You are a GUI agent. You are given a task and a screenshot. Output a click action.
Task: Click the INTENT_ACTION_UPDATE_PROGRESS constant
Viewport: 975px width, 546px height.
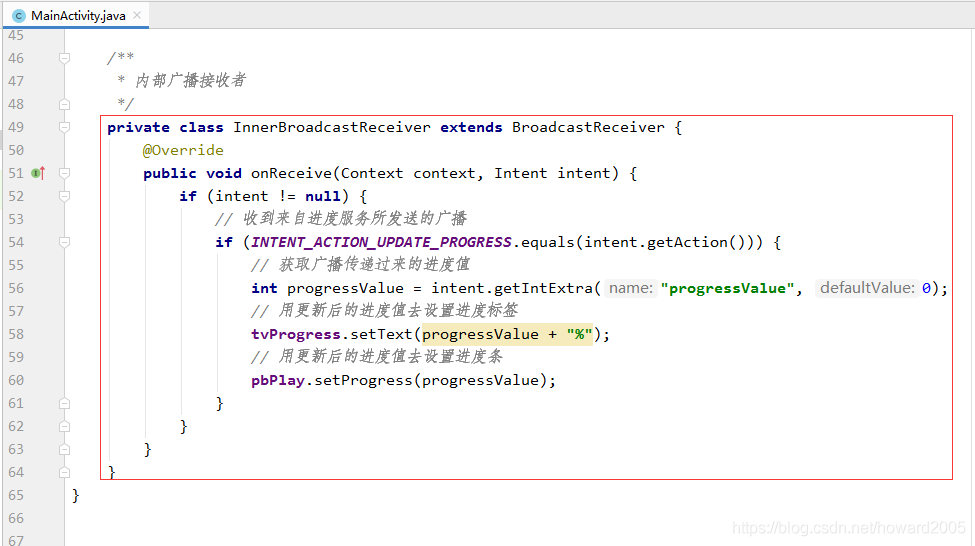pos(381,242)
